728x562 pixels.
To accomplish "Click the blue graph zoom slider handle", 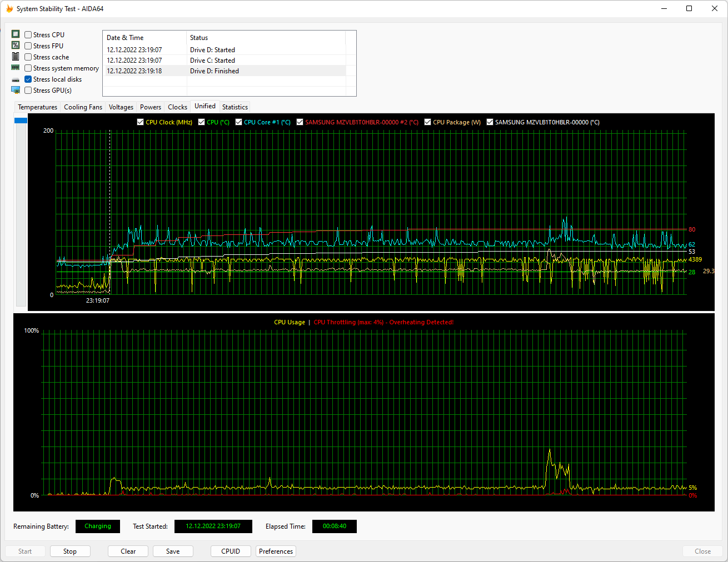I will tap(21, 121).
